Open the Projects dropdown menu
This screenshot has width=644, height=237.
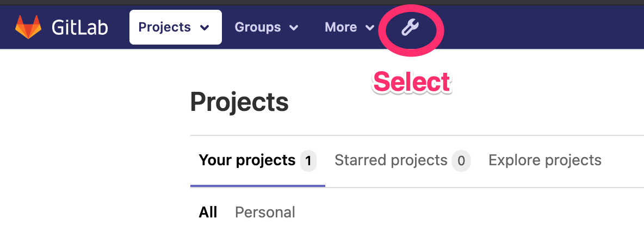tap(175, 27)
